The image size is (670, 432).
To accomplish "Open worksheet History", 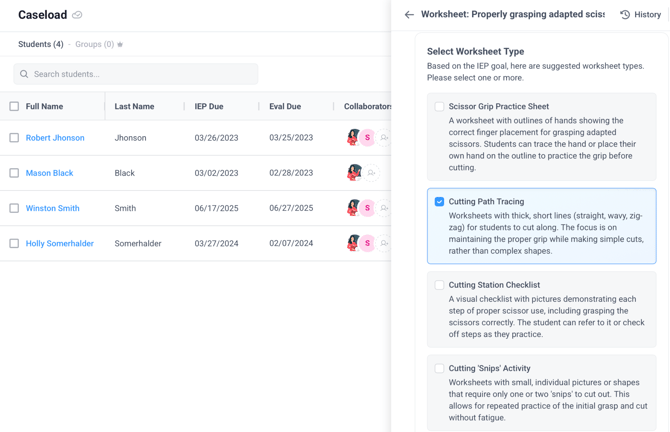I will [x=640, y=15].
